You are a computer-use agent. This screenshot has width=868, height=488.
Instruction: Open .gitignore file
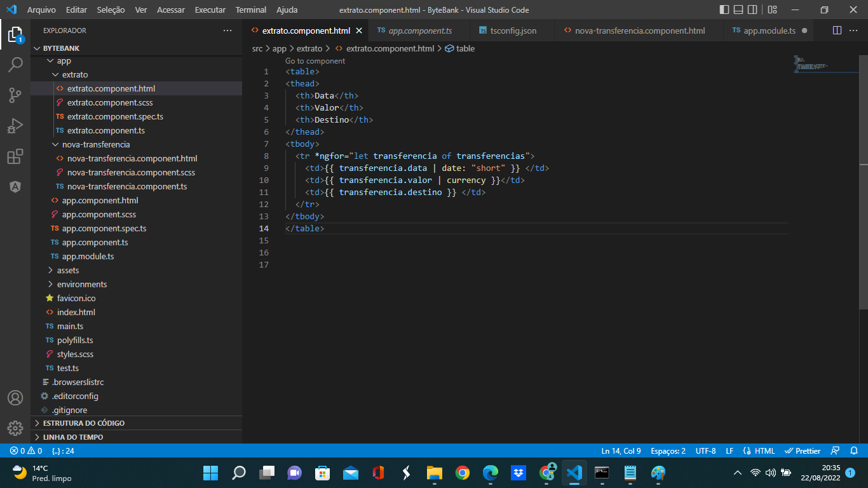coord(136,410)
